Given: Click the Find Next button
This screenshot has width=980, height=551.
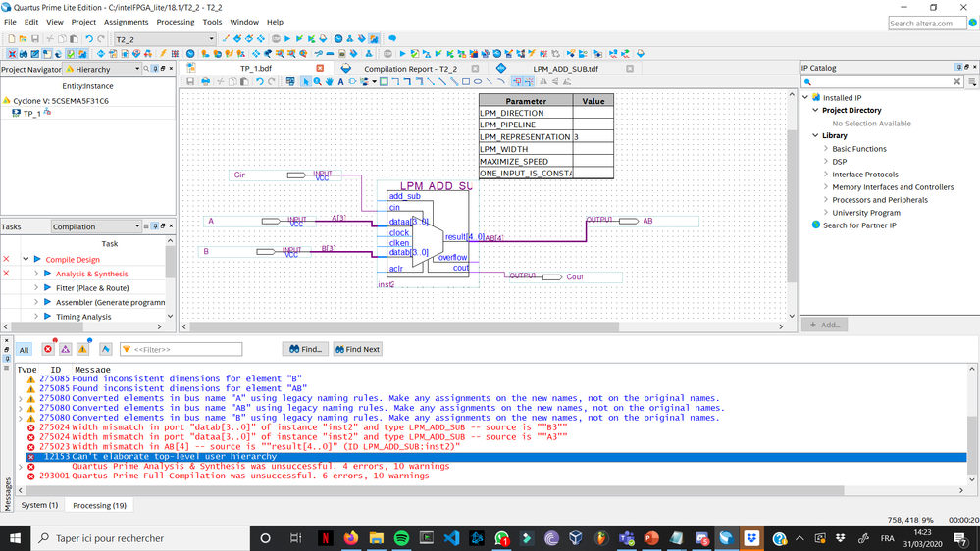Looking at the screenshot, I should tap(357, 349).
